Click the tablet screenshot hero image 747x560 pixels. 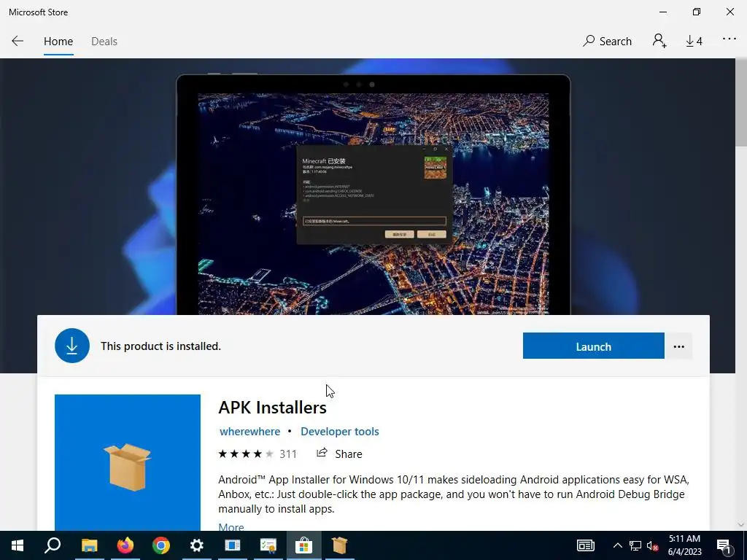[x=373, y=195]
